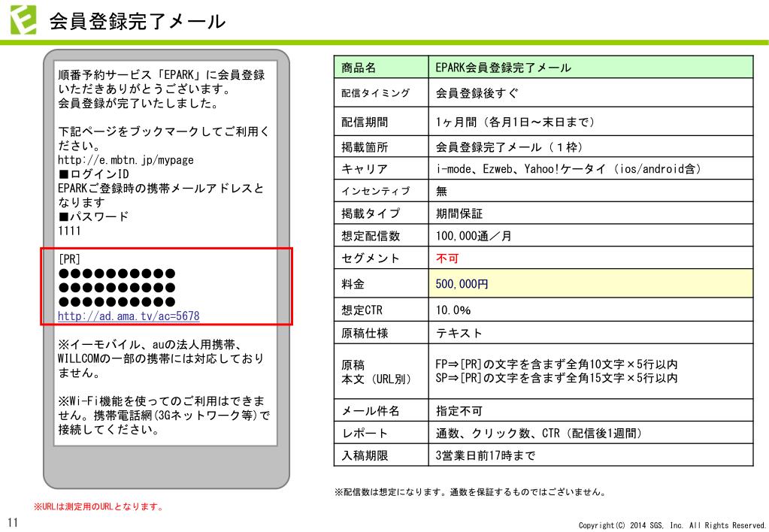Click the [PR] label in email preview

[x=68, y=259]
